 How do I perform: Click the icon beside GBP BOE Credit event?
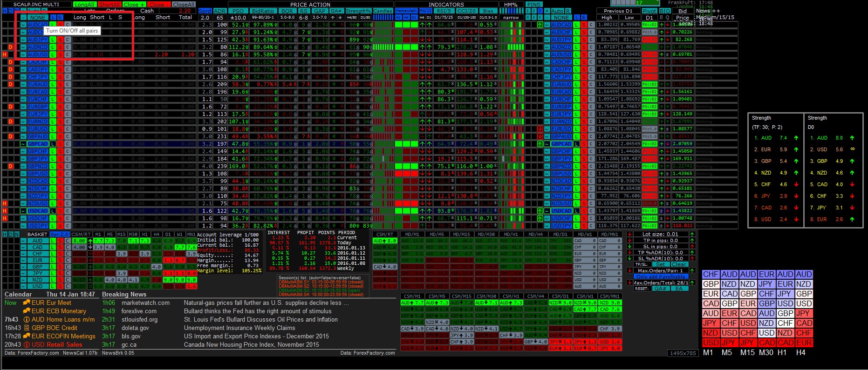click(27, 328)
